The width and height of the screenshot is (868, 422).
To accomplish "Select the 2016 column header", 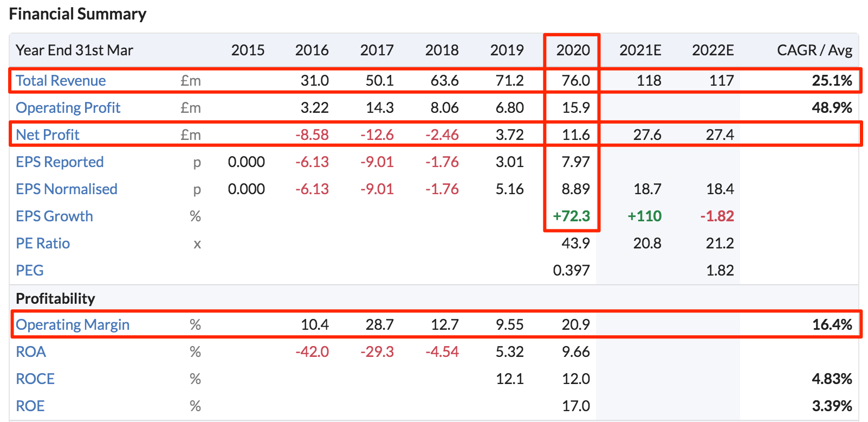I will (312, 50).
